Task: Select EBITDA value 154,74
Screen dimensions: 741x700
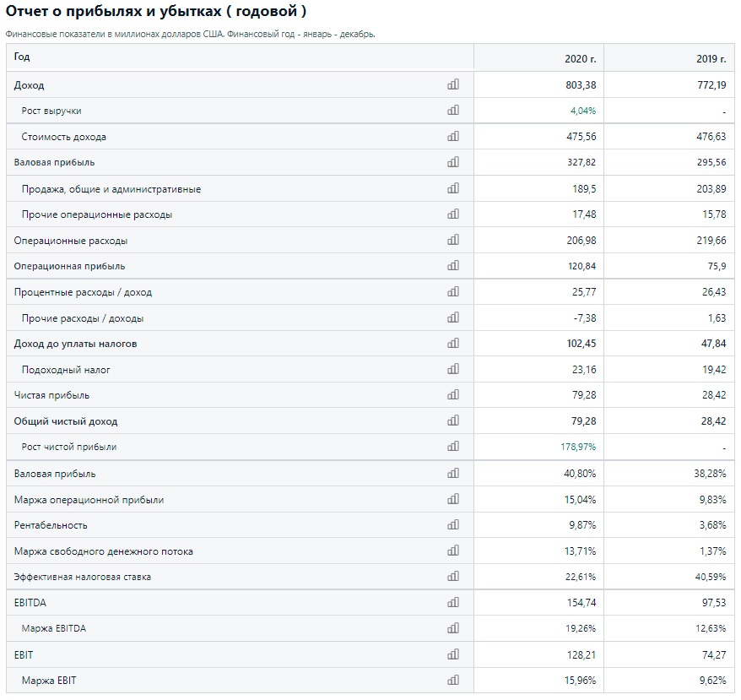Action: pos(581,603)
